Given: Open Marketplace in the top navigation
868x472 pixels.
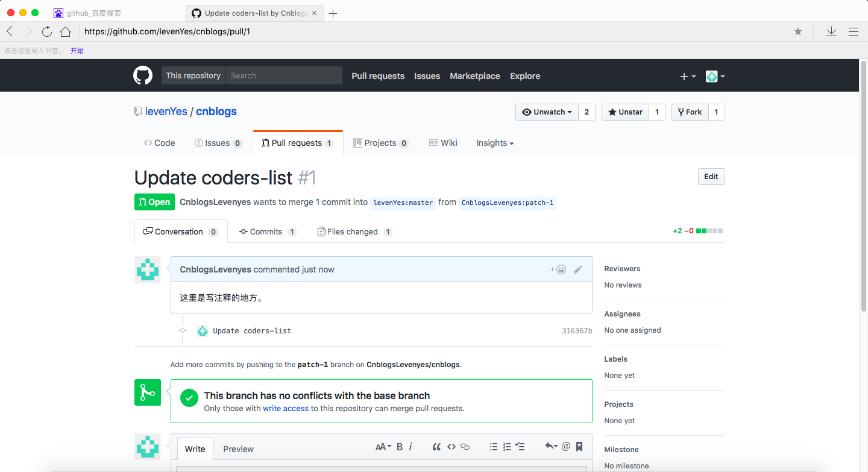Looking at the screenshot, I should (x=475, y=76).
